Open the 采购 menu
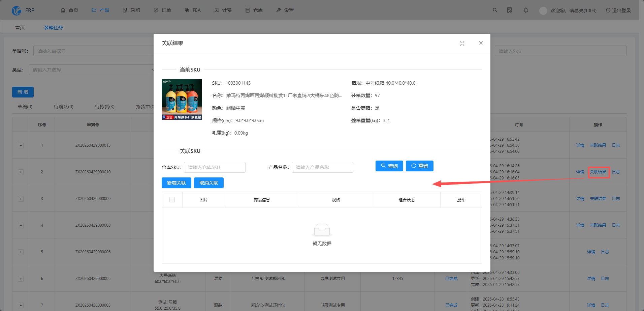 (x=131, y=10)
